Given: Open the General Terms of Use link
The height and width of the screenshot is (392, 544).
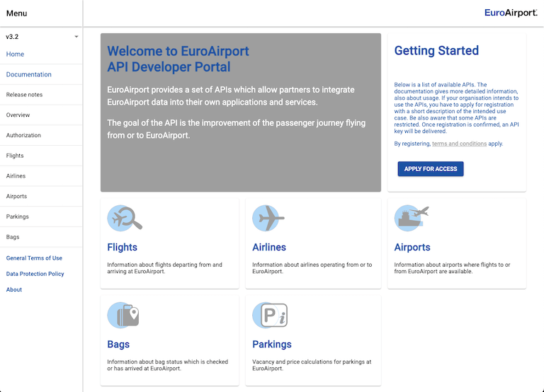Looking at the screenshot, I should [34, 258].
